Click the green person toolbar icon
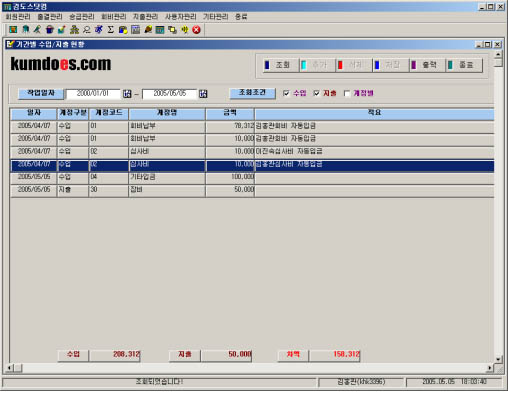 click(x=25, y=30)
